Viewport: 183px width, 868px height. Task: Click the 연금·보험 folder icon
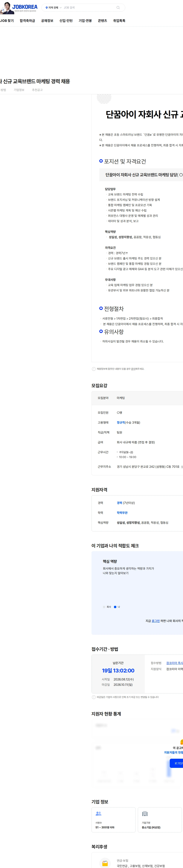105,863
